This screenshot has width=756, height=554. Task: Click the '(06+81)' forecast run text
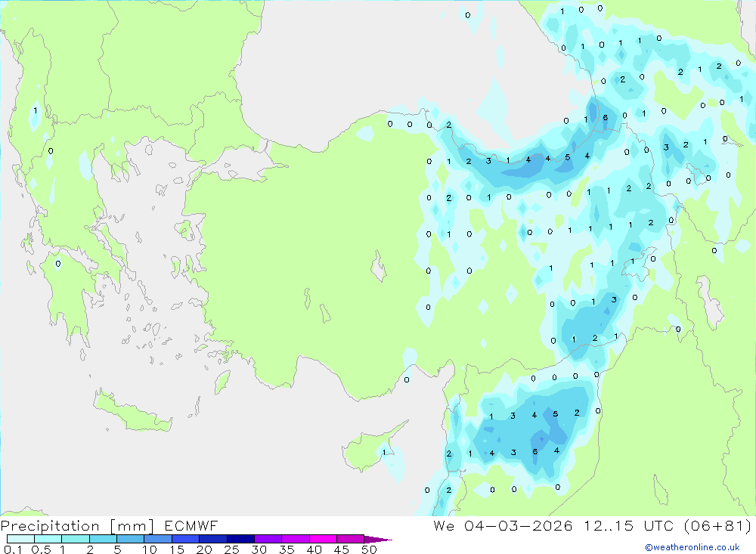coord(718,525)
